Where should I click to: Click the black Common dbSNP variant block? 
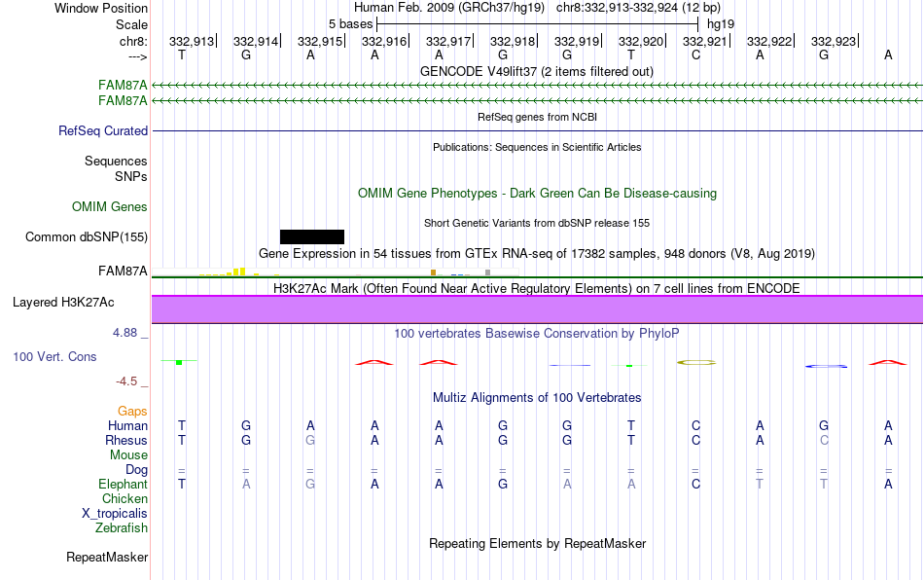[x=312, y=236]
